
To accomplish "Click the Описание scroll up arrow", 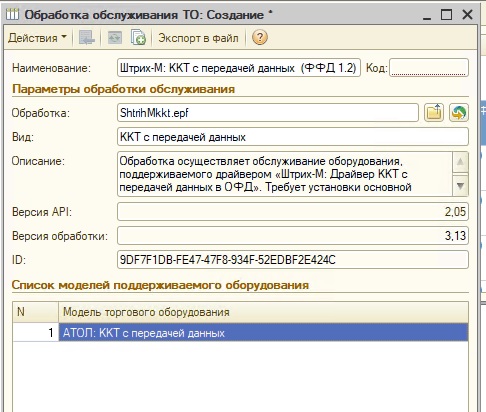I will tap(460, 162).
